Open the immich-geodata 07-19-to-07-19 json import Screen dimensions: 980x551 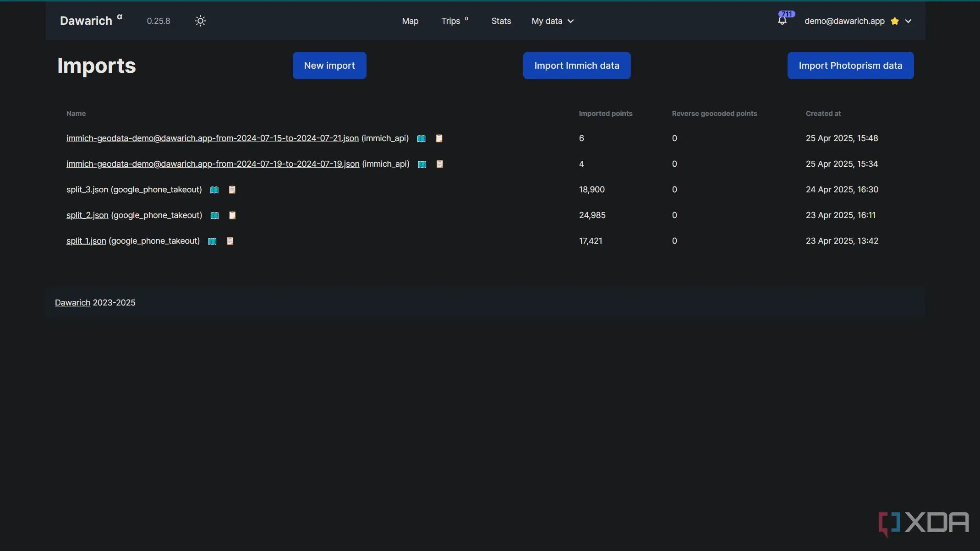[x=213, y=164]
